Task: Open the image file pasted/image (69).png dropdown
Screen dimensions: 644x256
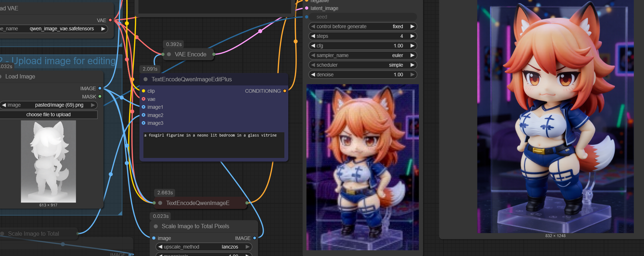Action: pyautogui.click(x=49, y=105)
